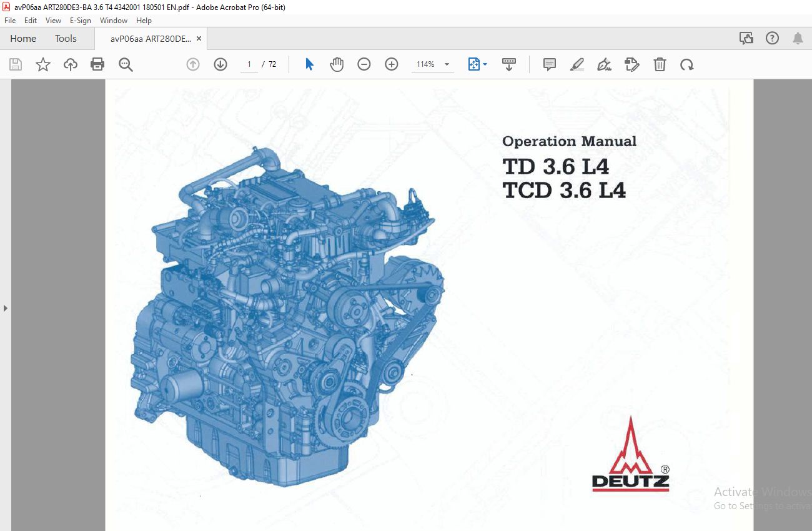Open the notifications bell
The height and width of the screenshot is (531, 812).
[798, 38]
